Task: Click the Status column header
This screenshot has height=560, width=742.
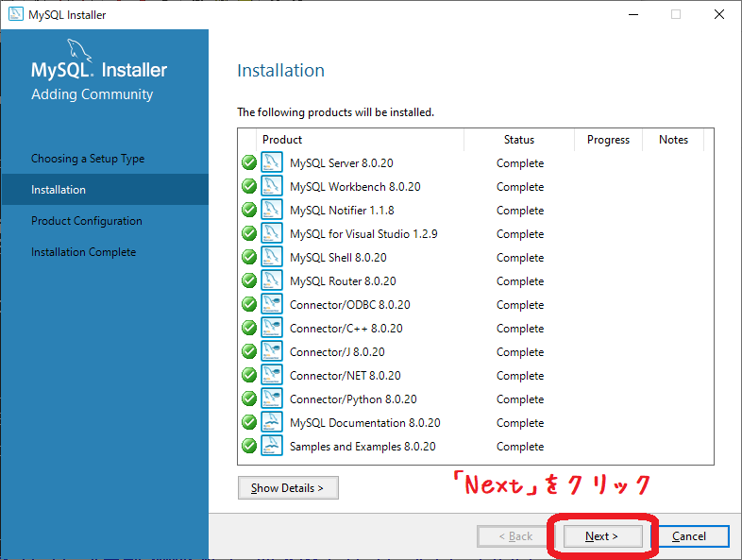Action: pyautogui.click(x=519, y=140)
